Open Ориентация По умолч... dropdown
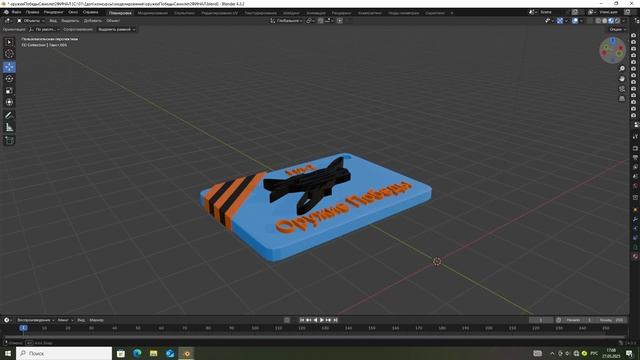The image size is (640, 360). pos(44,29)
